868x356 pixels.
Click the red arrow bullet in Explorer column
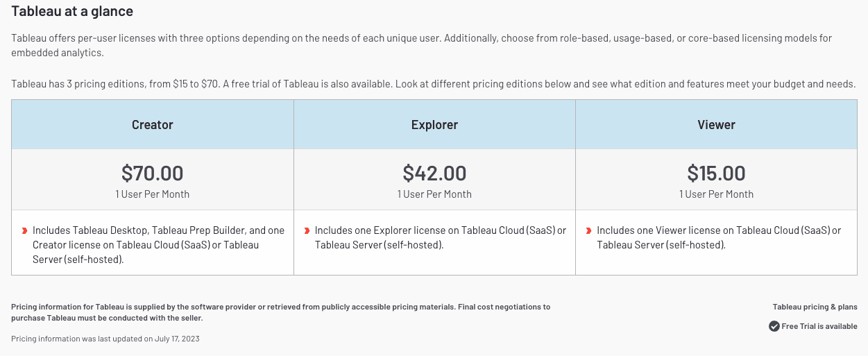307,230
